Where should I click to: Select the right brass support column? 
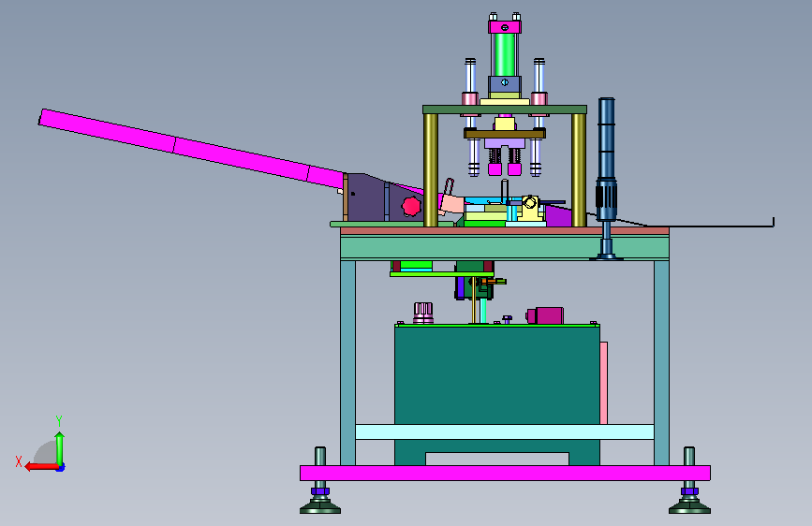coord(579,169)
